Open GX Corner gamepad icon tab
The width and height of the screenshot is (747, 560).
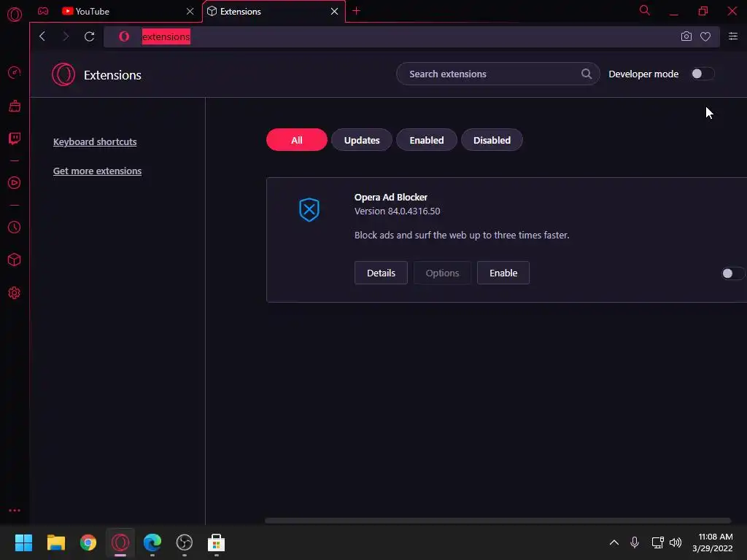coord(43,11)
